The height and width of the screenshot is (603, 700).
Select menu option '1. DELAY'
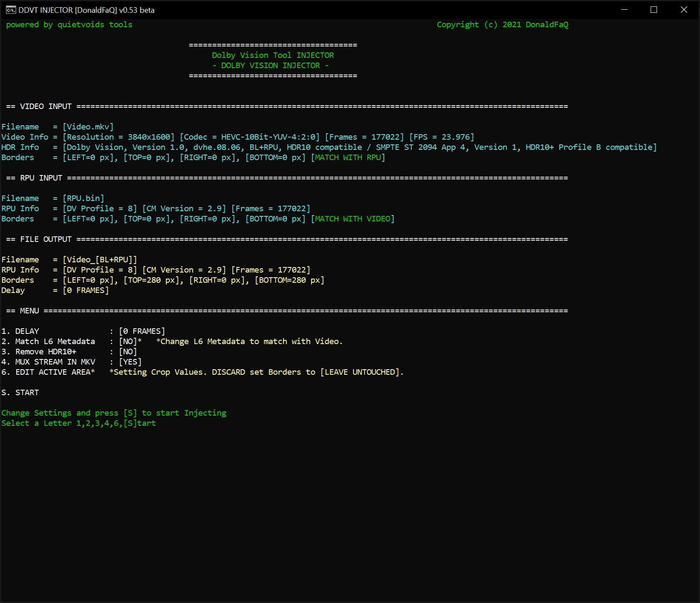tap(20, 331)
